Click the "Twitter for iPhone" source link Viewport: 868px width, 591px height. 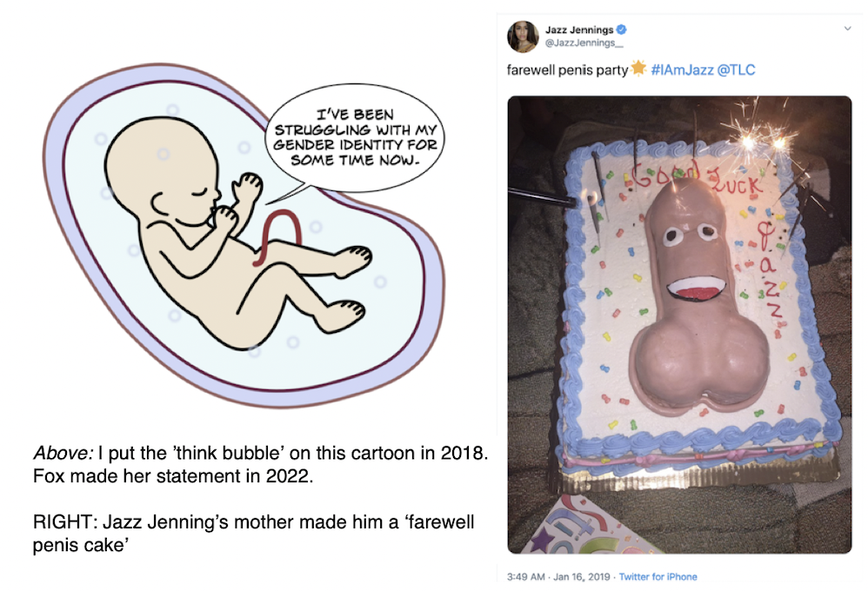click(658, 576)
